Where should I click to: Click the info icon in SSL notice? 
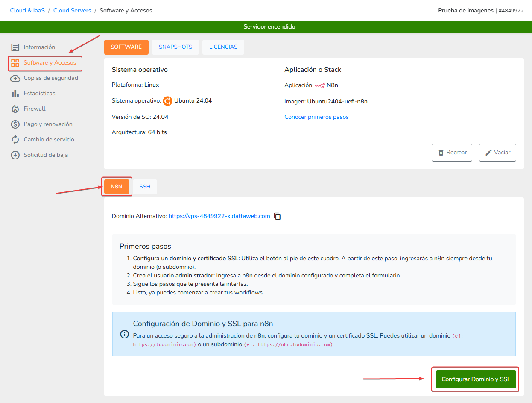pyautogui.click(x=125, y=334)
